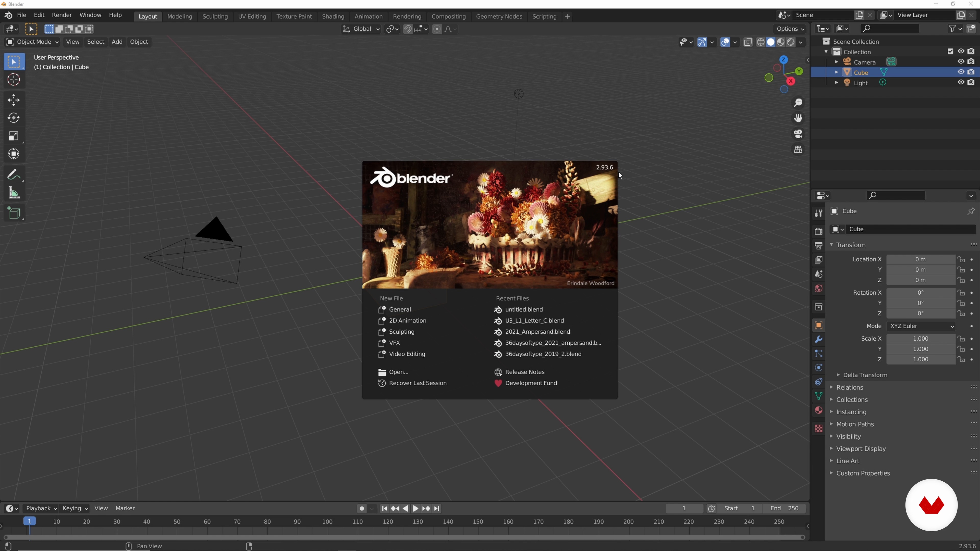Hide the Cube in the viewport

(961, 72)
